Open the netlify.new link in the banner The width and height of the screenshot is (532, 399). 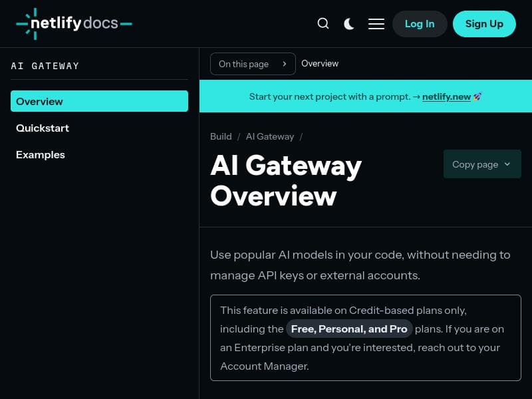(x=446, y=96)
